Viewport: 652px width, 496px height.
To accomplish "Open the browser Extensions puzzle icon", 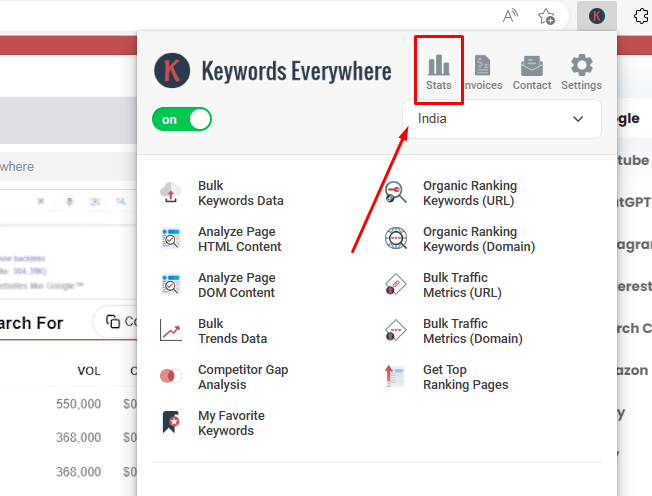I will tap(642, 16).
